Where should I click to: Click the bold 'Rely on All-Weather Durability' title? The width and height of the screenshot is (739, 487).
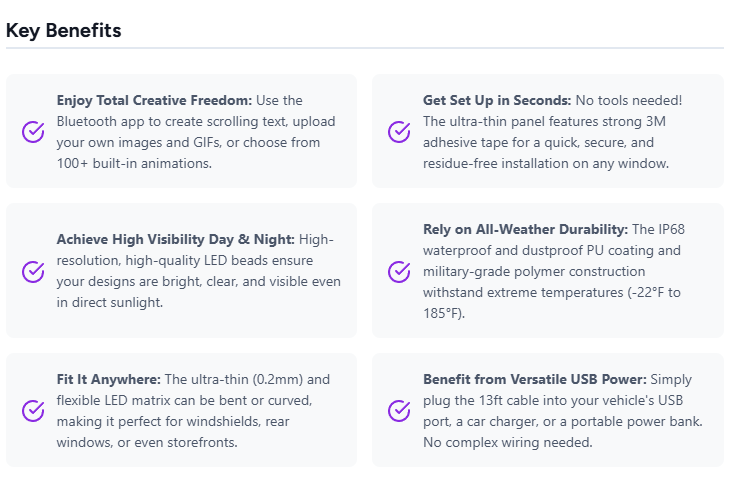525,229
